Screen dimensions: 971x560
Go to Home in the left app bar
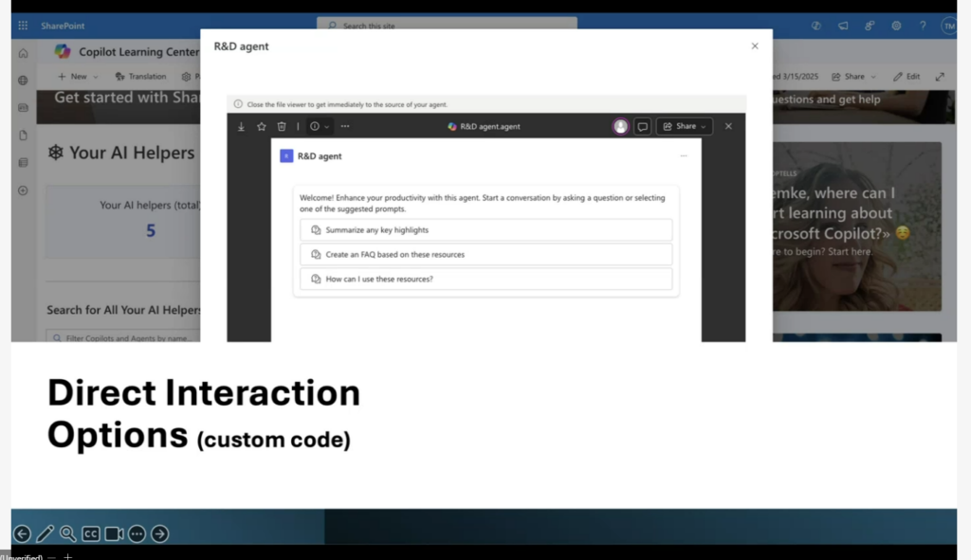coord(23,53)
